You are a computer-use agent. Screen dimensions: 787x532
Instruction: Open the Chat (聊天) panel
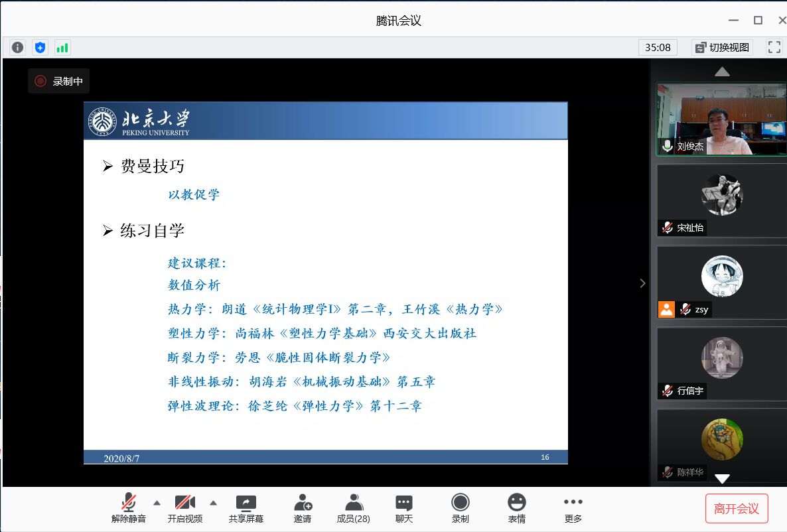point(403,509)
